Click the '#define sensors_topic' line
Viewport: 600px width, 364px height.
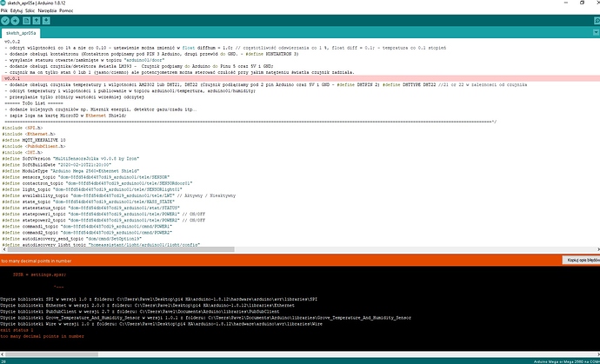pyautogui.click(x=86, y=177)
